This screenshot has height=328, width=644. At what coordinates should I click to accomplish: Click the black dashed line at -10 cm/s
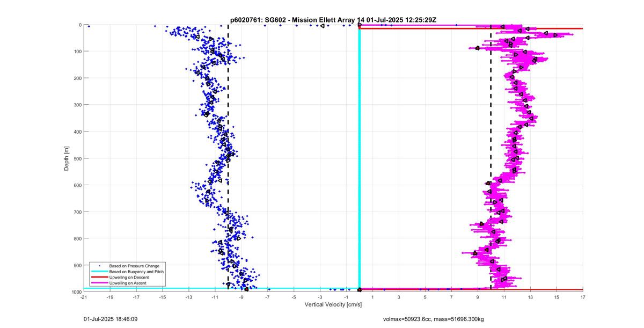pos(228,158)
